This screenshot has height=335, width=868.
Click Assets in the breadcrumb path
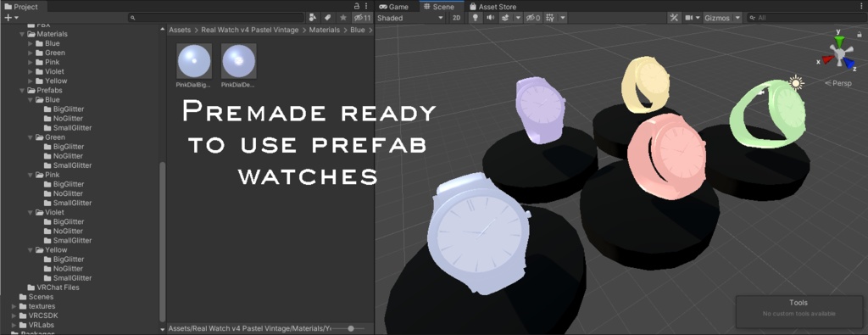[x=180, y=30]
